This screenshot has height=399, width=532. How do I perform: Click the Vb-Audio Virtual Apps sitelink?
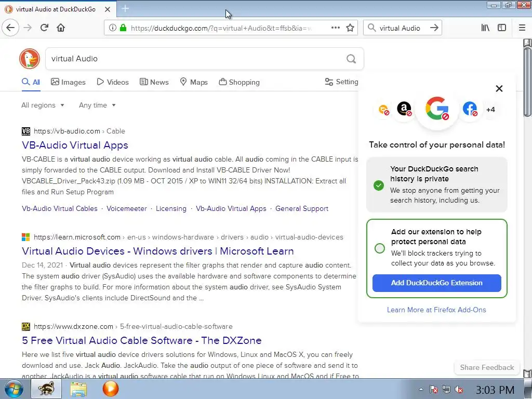click(231, 209)
